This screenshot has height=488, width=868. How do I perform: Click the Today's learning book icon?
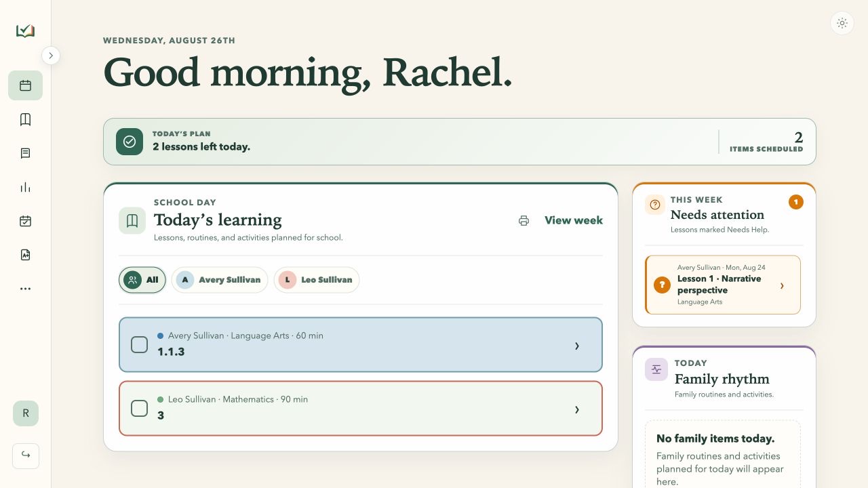coord(132,220)
